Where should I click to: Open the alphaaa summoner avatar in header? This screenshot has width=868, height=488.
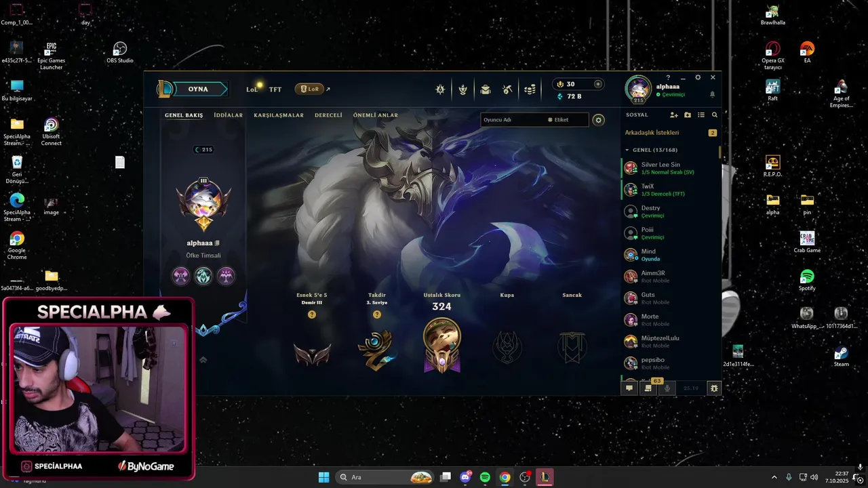click(x=638, y=89)
